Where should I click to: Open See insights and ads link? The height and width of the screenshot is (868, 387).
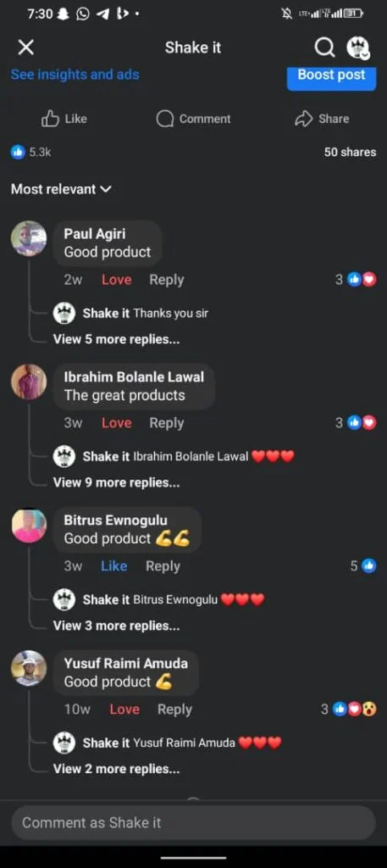point(75,75)
